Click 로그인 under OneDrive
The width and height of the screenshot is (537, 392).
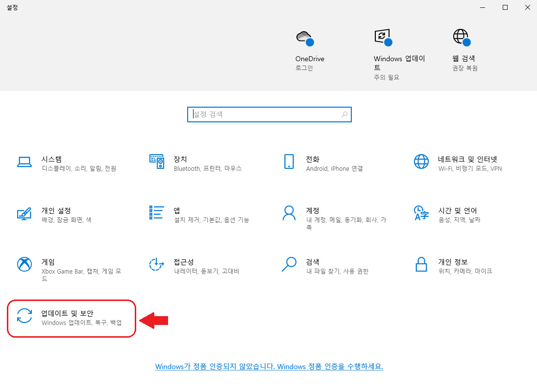tap(304, 68)
